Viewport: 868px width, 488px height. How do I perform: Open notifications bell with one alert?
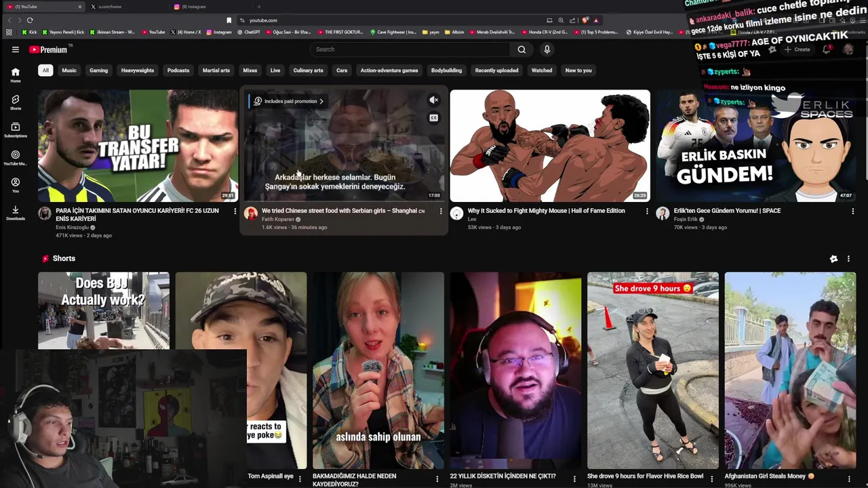(x=827, y=49)
